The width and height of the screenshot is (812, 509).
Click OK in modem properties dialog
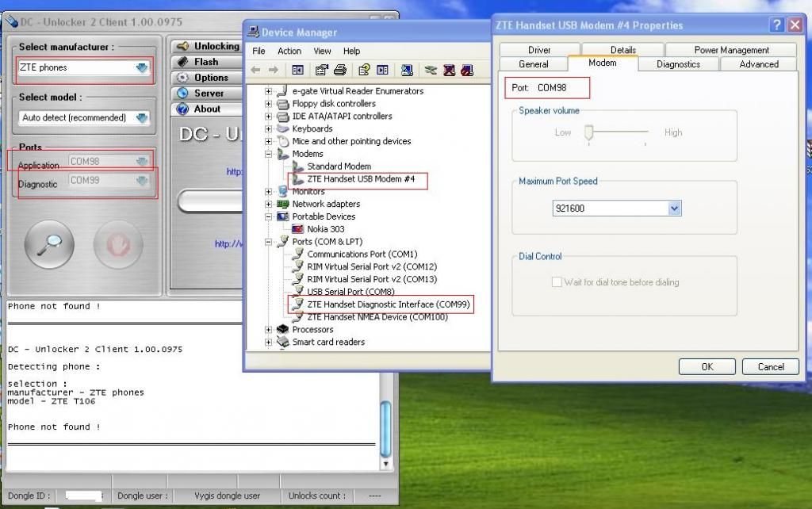(707, 367)
